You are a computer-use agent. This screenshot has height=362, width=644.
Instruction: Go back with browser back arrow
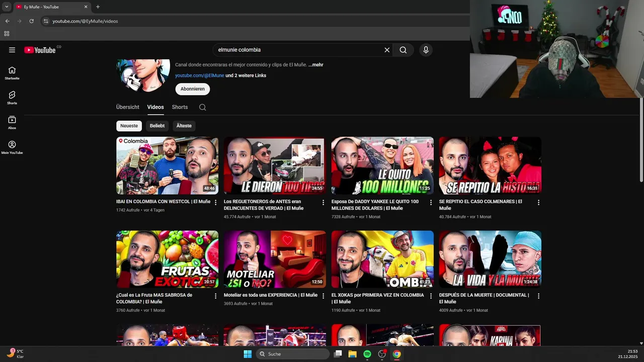7,21
